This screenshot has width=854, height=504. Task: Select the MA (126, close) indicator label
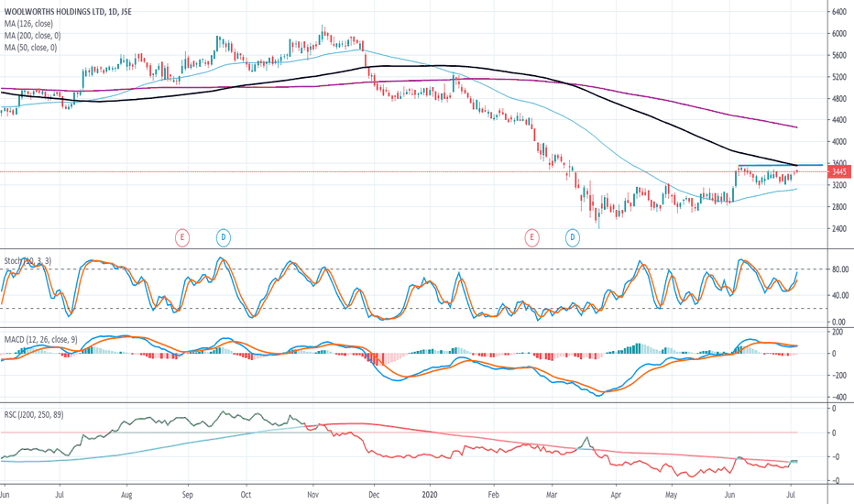point(29,24)
